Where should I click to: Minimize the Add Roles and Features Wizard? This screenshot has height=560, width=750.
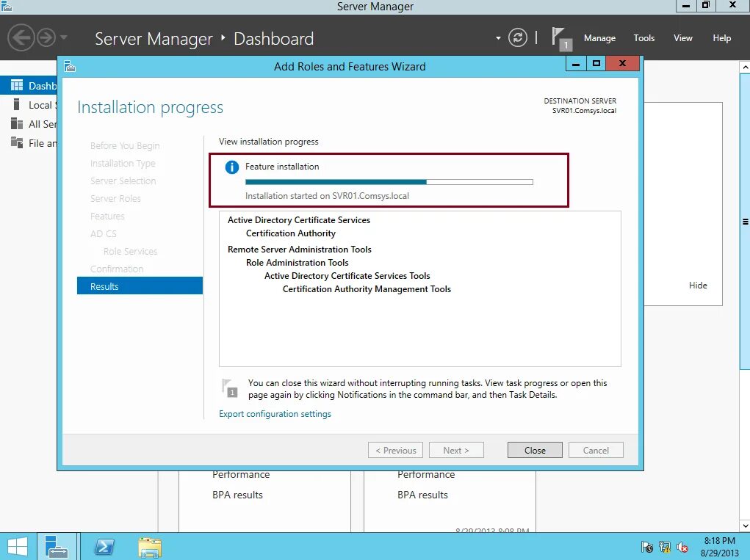(576, 64)
